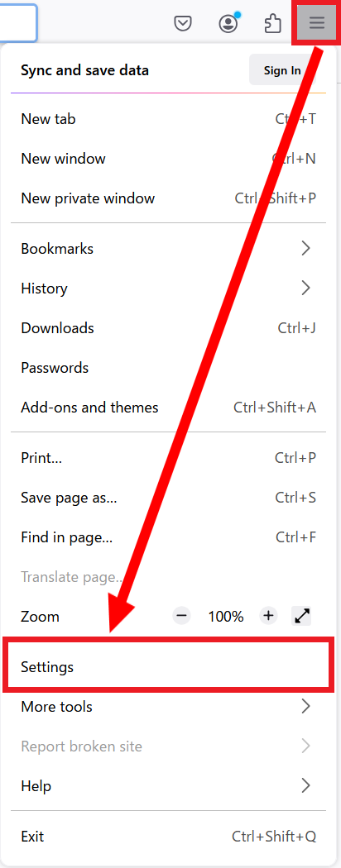
Task: Open the Downloads menu entry
Action: [x=168, y=328]
